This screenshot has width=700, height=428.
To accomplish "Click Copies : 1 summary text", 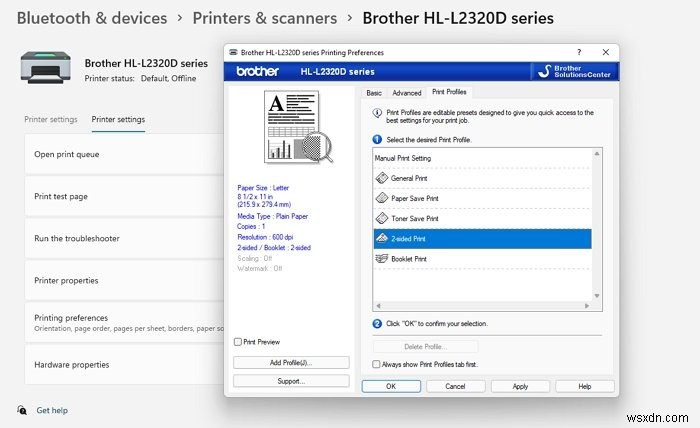I will point(251,226).
